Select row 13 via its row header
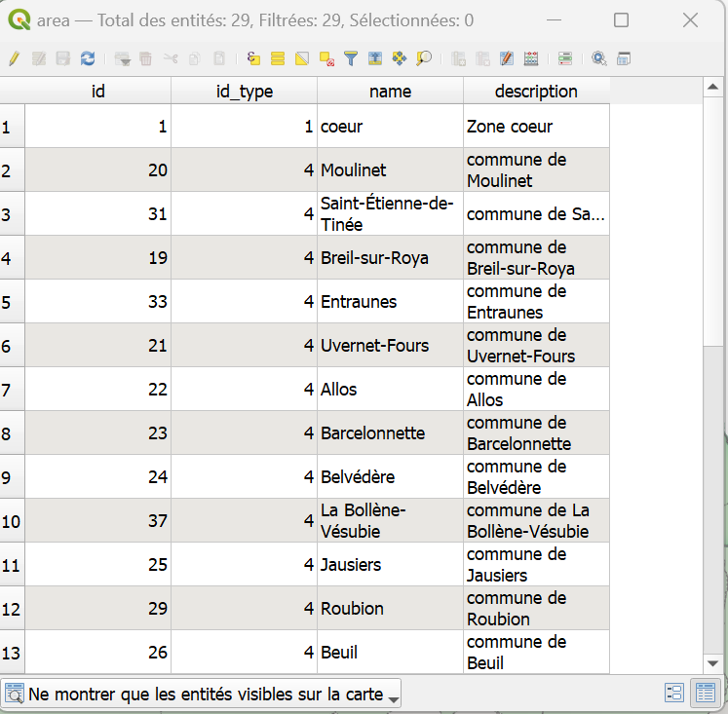The width and height of the screenshot is (728, 714). [12, 653]
